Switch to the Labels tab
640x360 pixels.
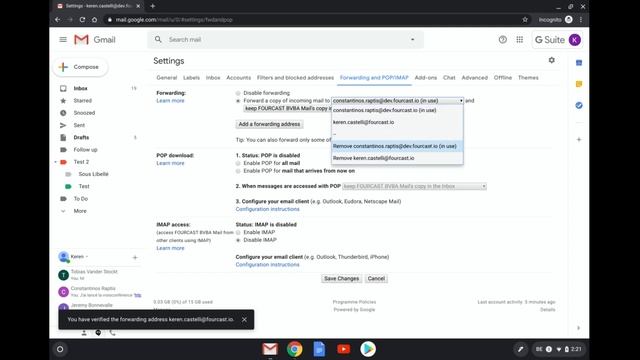pos(191,78)
